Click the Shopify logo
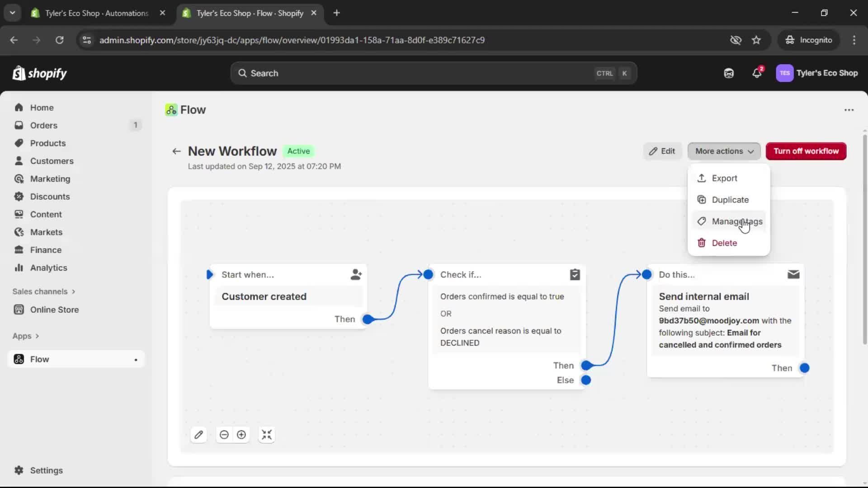868x488 pixels. pyautogui.click(x=40, y=73)
